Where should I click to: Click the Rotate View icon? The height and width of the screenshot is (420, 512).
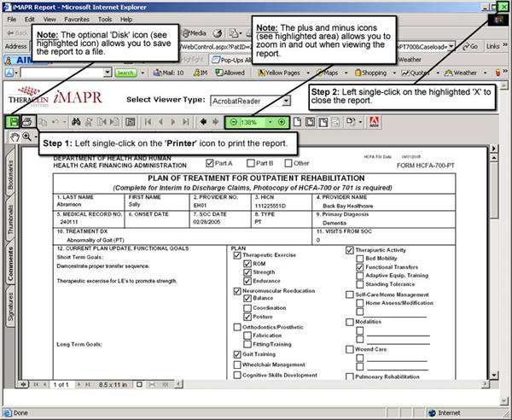[351, 122]
